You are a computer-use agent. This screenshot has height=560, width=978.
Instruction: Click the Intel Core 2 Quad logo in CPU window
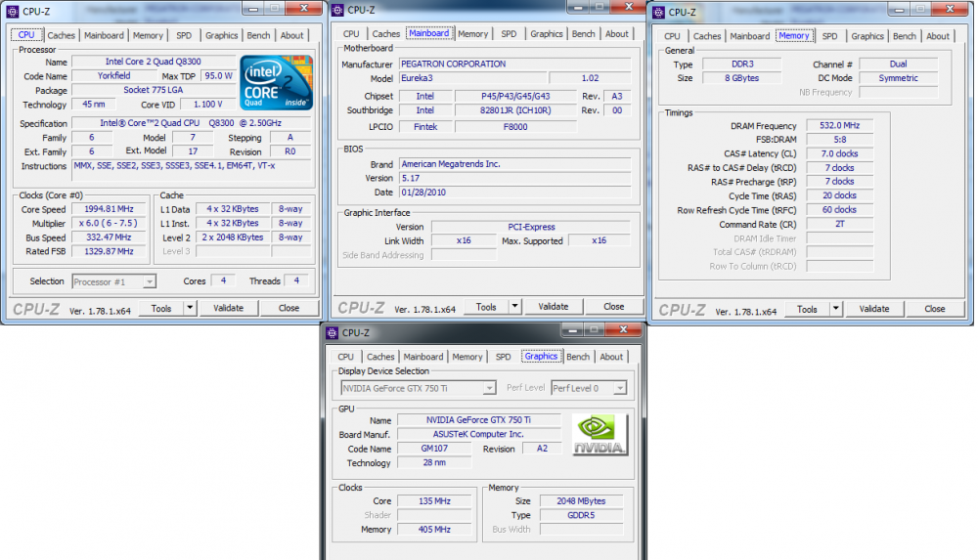277,83
